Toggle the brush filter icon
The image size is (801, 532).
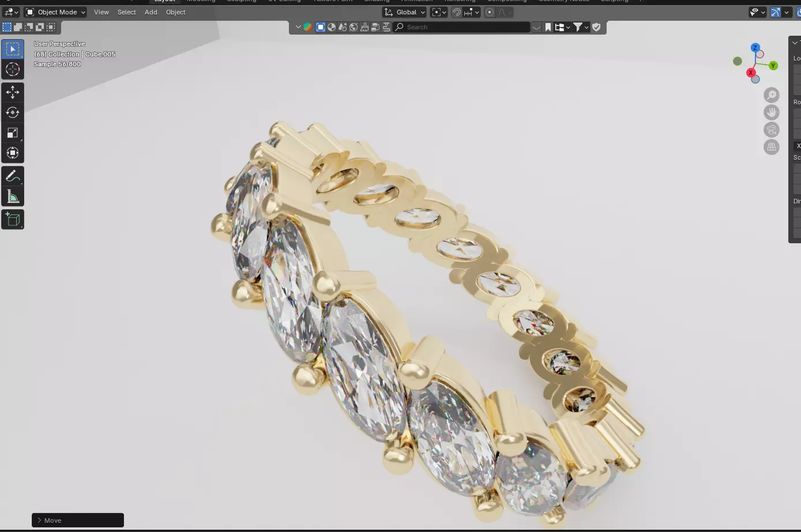click(364, 27)
